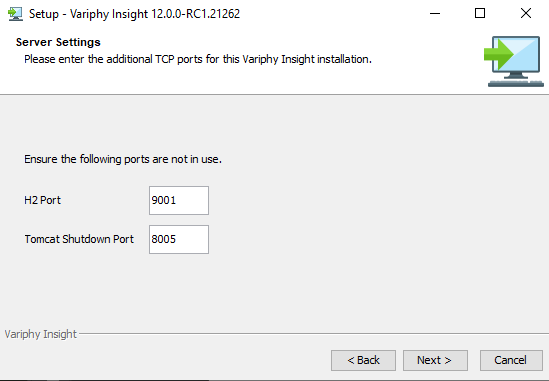The image size is (549, 381).
Task: Focus the Tomcat Shutdown Port field
Action: click(x=179, y=240)
